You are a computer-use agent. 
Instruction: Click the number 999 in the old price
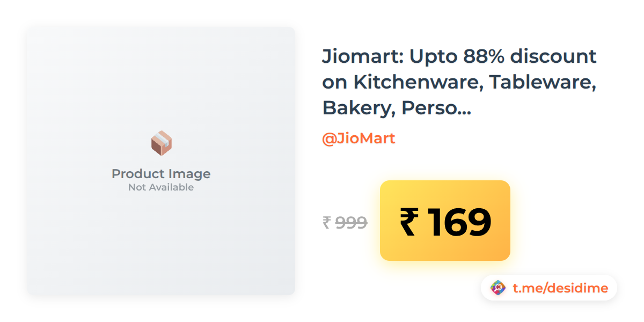(351, 222)
